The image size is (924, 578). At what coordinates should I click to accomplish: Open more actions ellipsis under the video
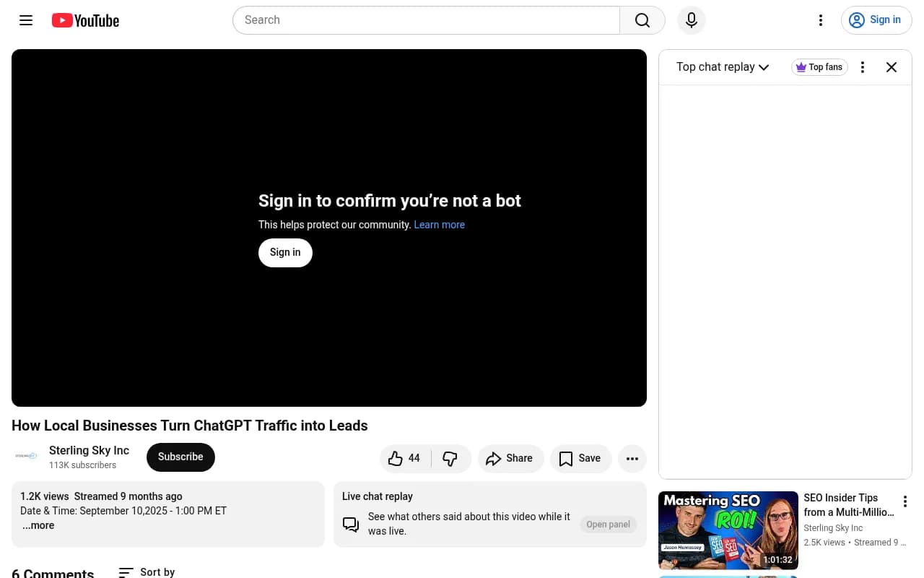click(632, 459)
